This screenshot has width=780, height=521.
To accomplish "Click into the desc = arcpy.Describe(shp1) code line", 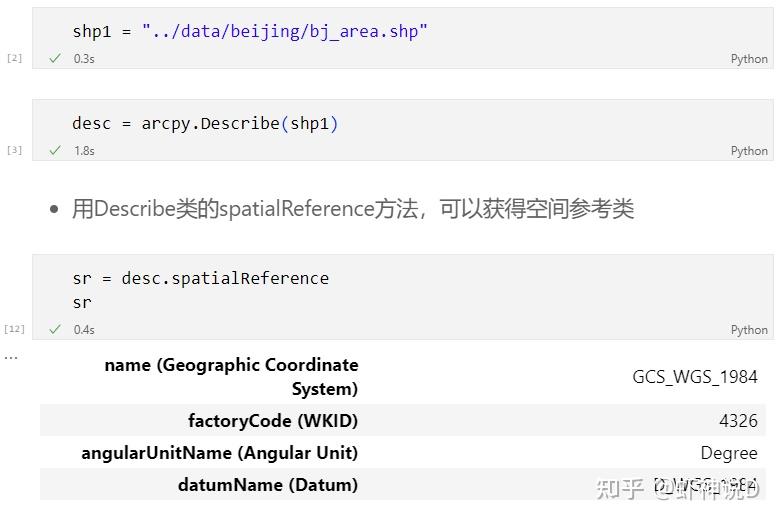I will pos(205,124).
